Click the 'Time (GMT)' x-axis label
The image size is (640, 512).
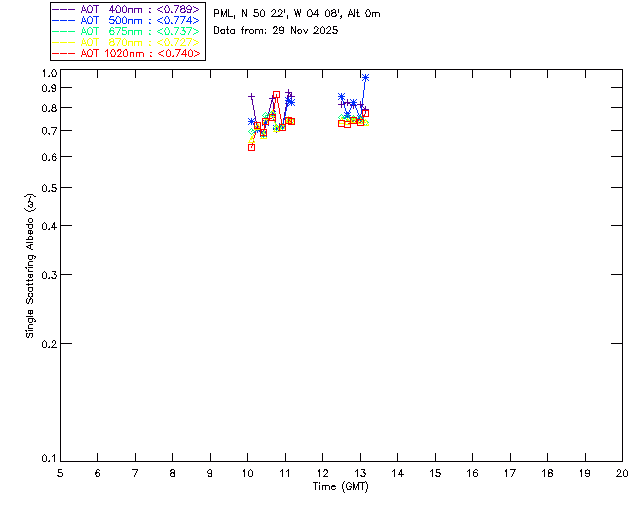point(341,487)
